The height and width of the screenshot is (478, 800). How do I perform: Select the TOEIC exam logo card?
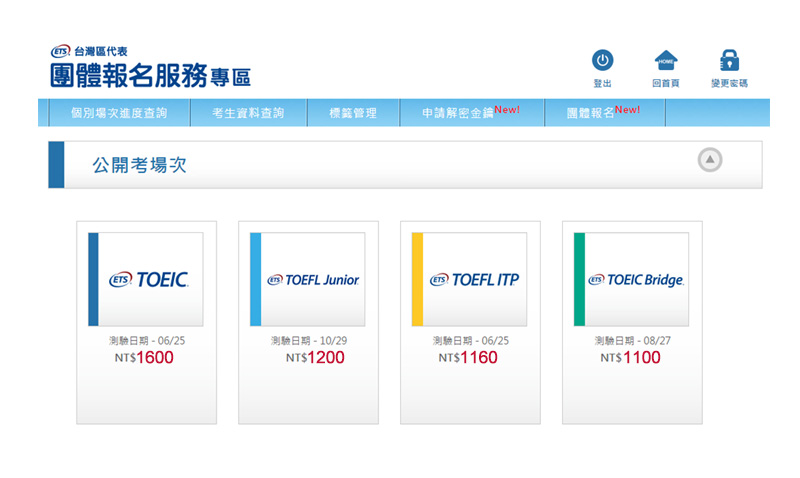coord(145,279)
